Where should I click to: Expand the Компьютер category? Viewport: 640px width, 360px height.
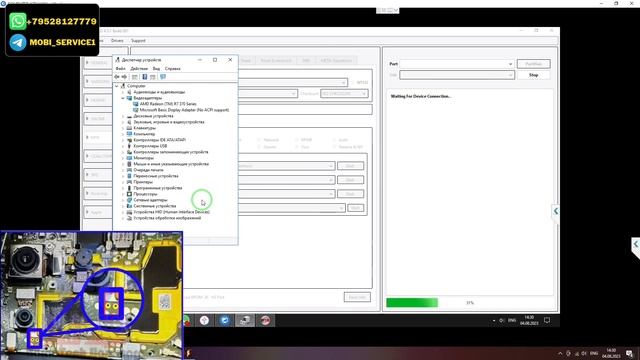point(123,134)
